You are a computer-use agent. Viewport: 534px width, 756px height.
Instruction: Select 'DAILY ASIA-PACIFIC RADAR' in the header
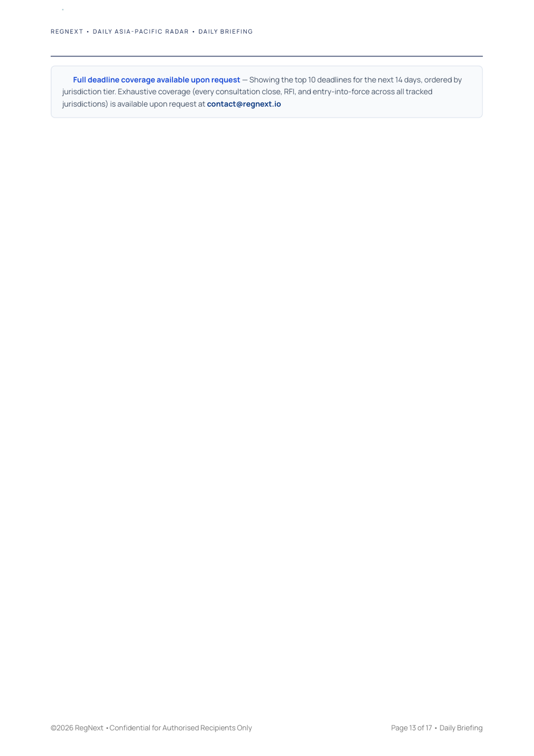point(140,32)
